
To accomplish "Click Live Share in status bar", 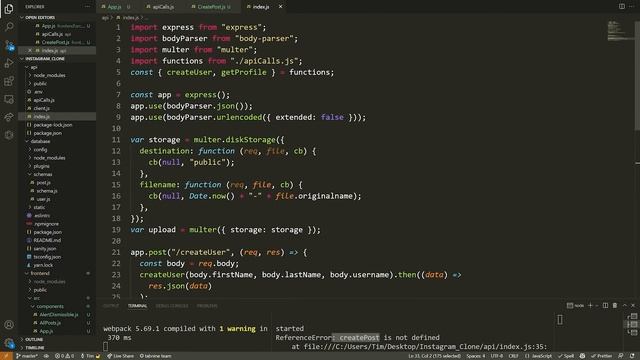I will pos(120,356).
